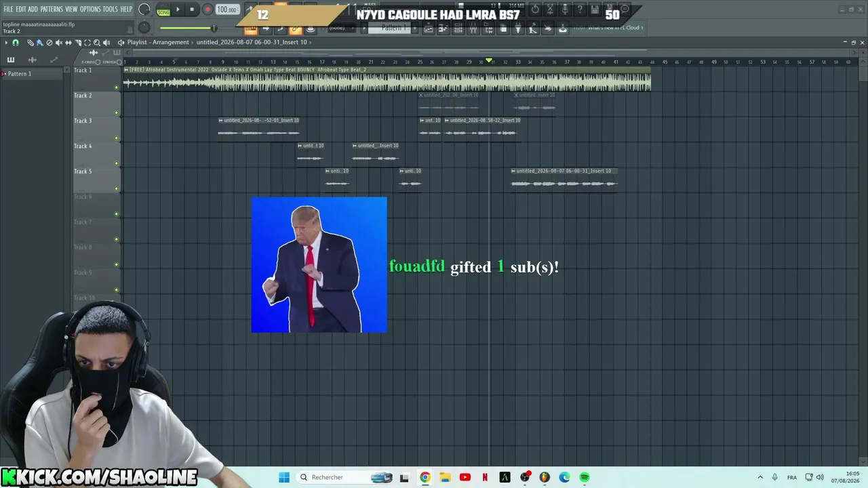Image resolution: width=868 pixels, height=488 pixels.
Task: Toggle the playlist snap magnet icon
Action: pyautogui.click(x=16, y=42)
